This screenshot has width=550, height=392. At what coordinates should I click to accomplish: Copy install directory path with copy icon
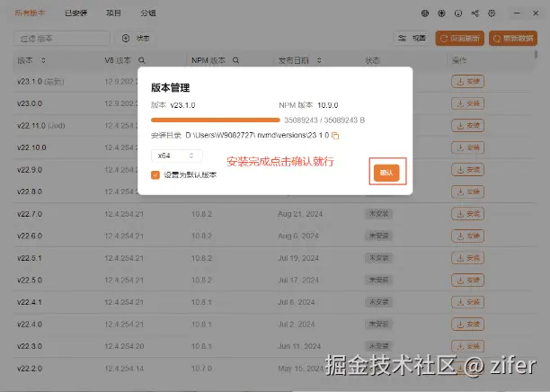335,136
